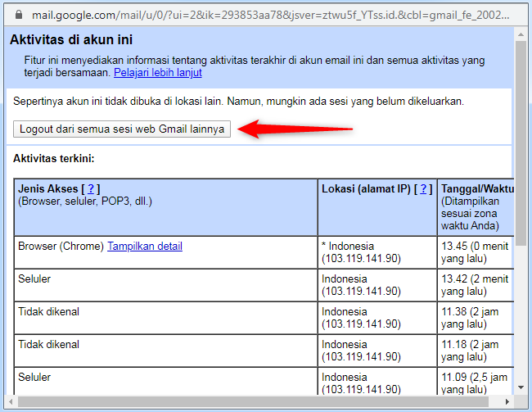This screenshot has height=412, width=532.
Task: Click the vertical scrollbar down arrow
Action: [521, 387]
